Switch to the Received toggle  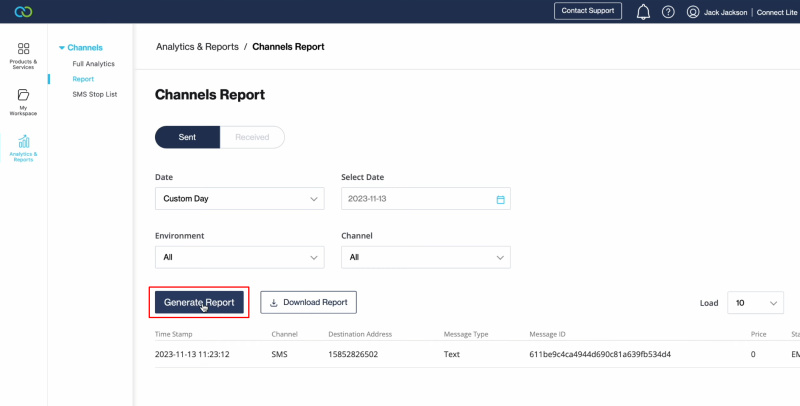pyautogui.click(x=252, y=137)
